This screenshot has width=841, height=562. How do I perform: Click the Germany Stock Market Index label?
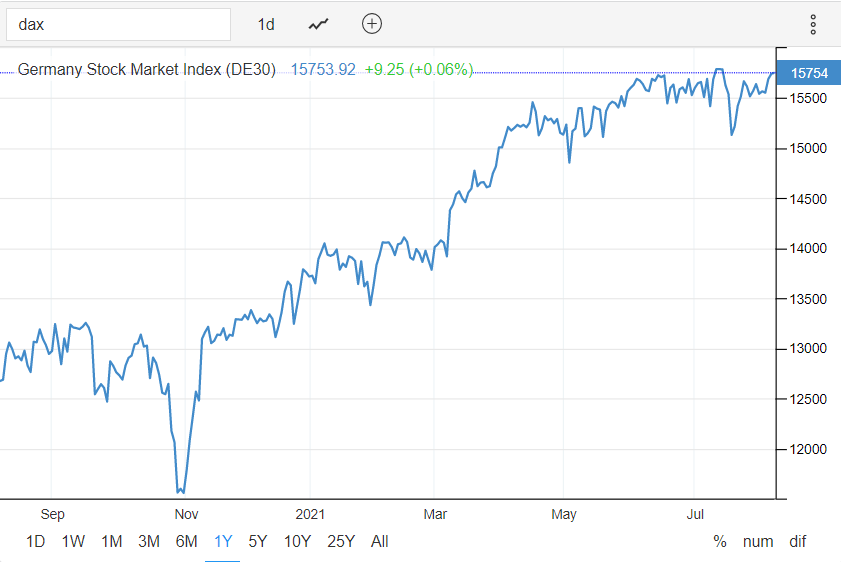coord(148,70)
